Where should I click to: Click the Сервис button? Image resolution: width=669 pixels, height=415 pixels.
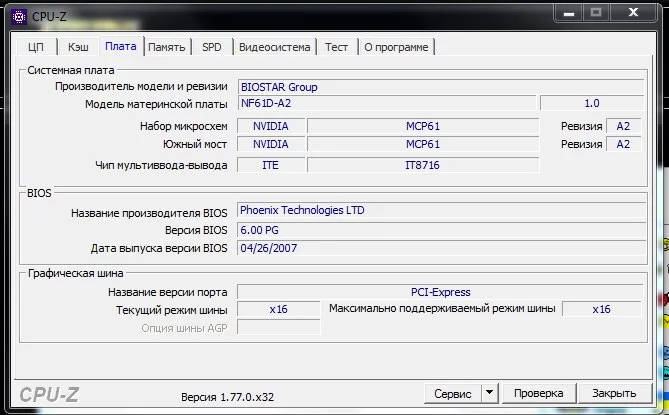coord(453,394)
